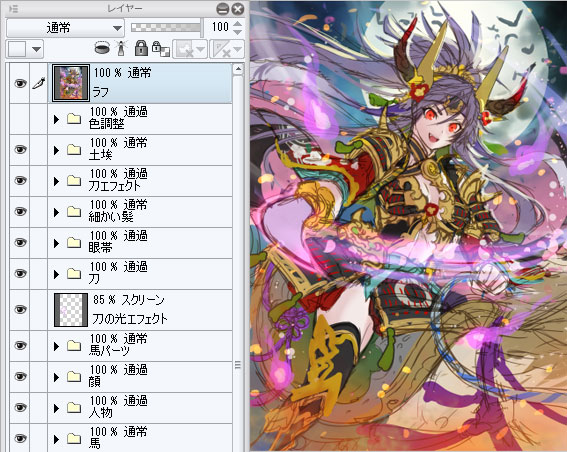567x452 pixels.
Task: Expand the 人物 layer folder
Action: point(56,408)
